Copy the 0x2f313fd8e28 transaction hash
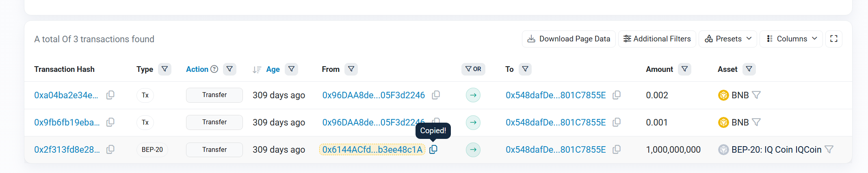 coord(110,150)
